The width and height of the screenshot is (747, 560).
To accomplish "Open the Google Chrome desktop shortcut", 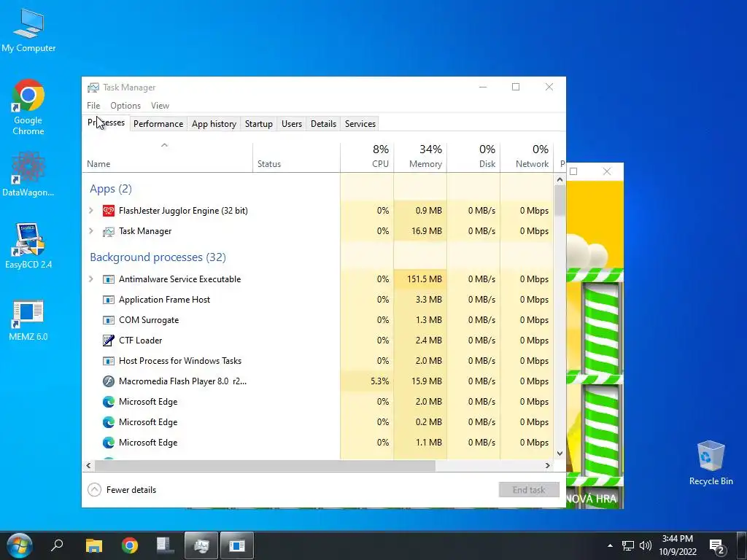I will [28, 107].
